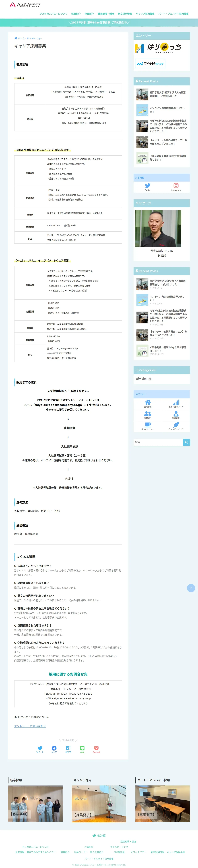Click the ASKA Company logo
This screenshot has width=198, height=868.
pyautogui.click(x=25, y=5)
